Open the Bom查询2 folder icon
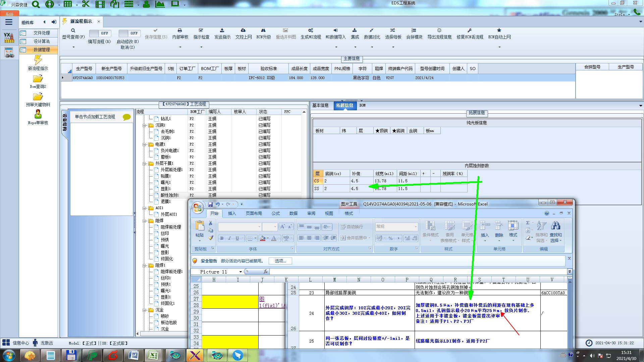This screenshot has width=644, height=362. [38, 79]
